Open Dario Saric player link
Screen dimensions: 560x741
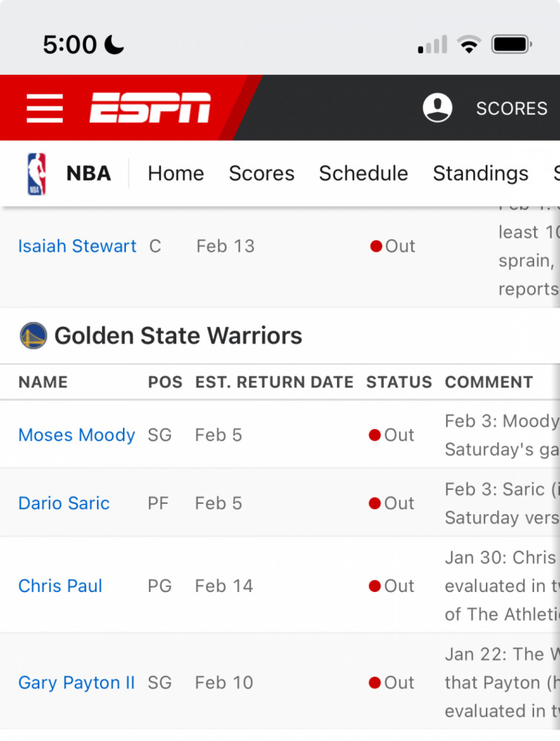[64, 503]
